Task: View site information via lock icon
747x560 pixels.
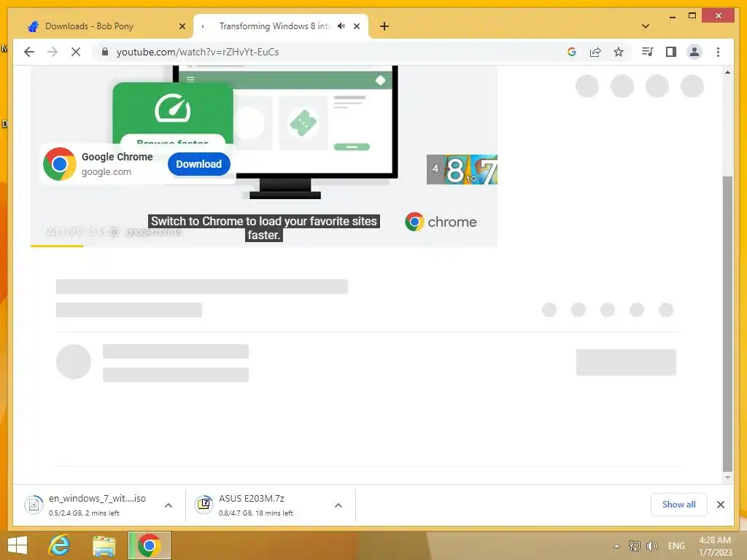Action: pyautogui.click(x=105, y=52)
